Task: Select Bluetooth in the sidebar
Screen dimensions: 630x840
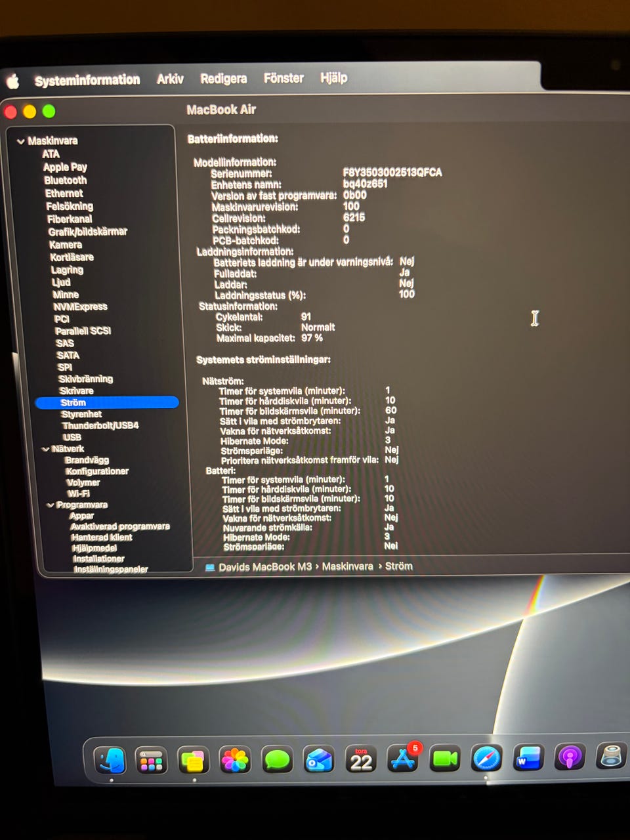Action: (65, 180)
